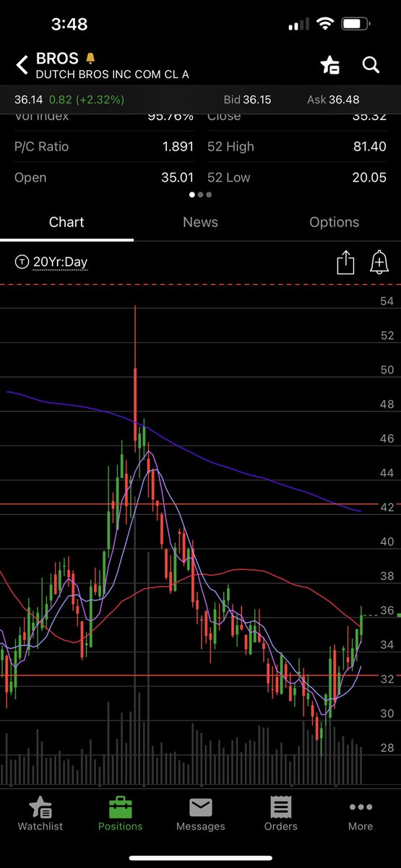
Task: Open the 20Yr:Day timeframe selector
Action: (60, 262)
